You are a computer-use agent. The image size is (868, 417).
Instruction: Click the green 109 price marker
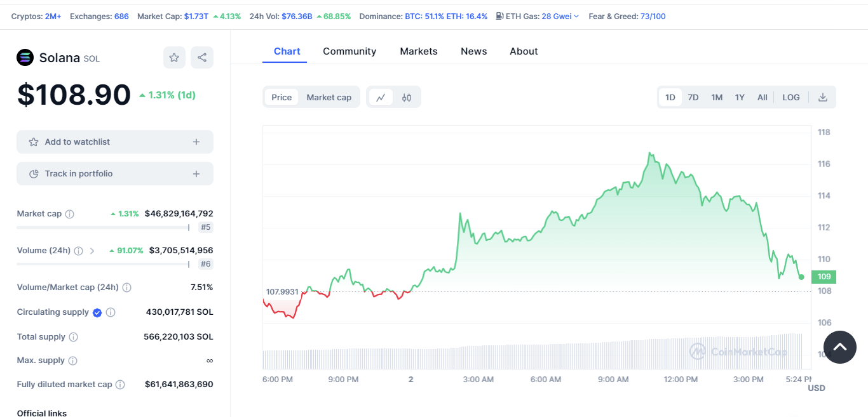point(824,277)
